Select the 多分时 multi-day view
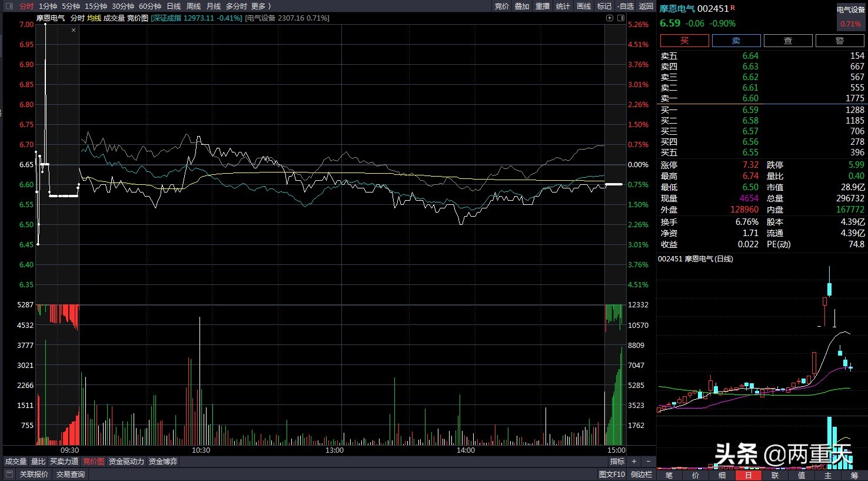 [x=237, y=6]
